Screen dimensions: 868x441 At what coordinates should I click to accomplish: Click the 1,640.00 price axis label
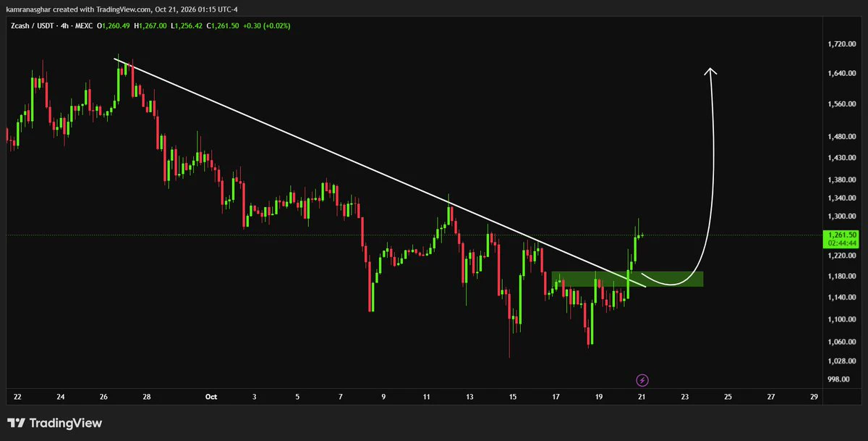(x=842, y=74)
